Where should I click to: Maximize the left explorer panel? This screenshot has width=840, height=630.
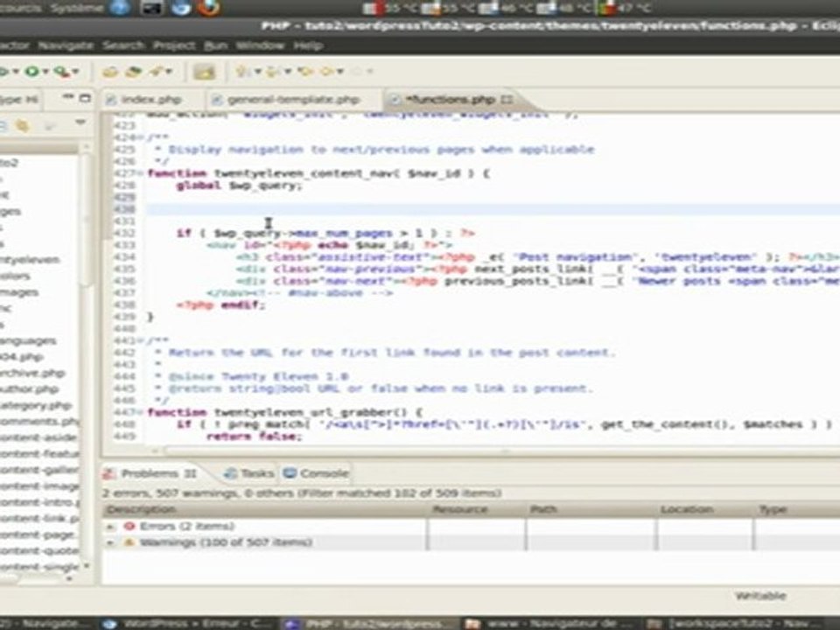tap(85, 98)
